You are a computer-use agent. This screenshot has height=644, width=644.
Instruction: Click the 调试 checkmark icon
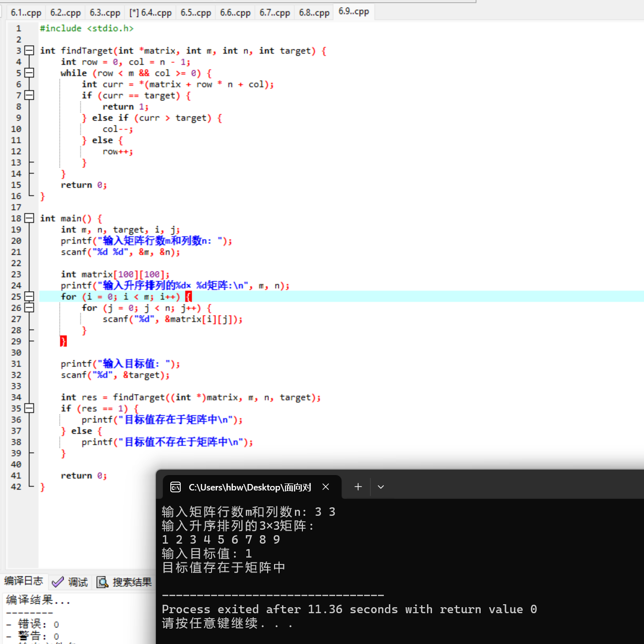pos(58,582)
